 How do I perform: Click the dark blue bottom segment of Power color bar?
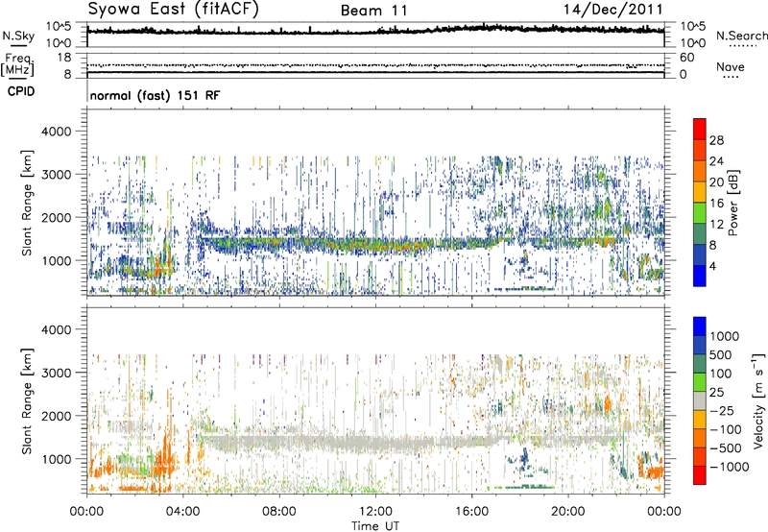coord(700,276)
